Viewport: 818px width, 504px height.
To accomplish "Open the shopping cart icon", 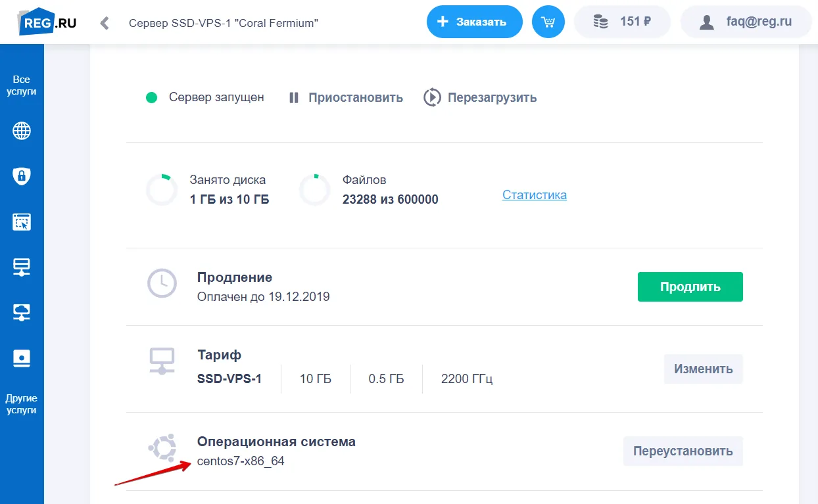I will pyautogui.click(x=548, y=22).
